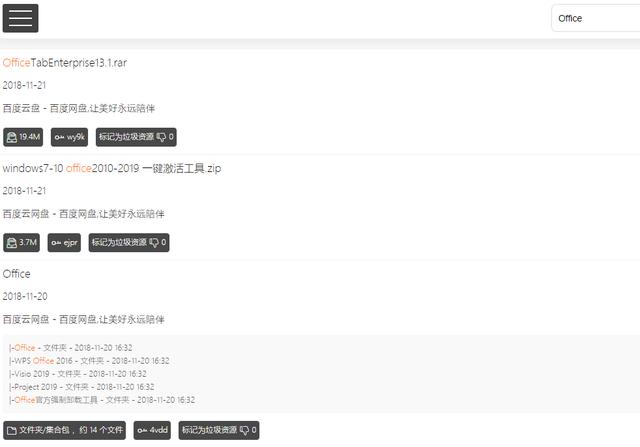Click the Office官方强制卸载工具 folder line
The image size is (640, 447).
(102, 400)
